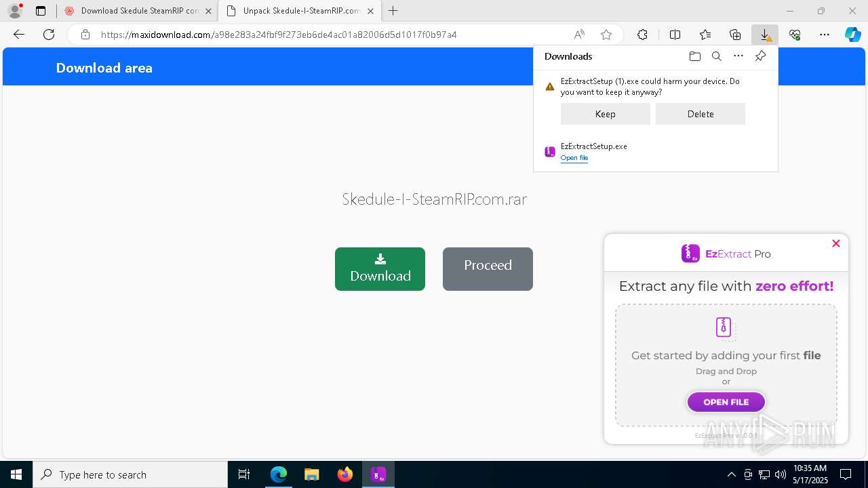The width and height of the screenshot is (868, 488).
Task: Open Firefox from the taskbar
Action: coord(344,474)
